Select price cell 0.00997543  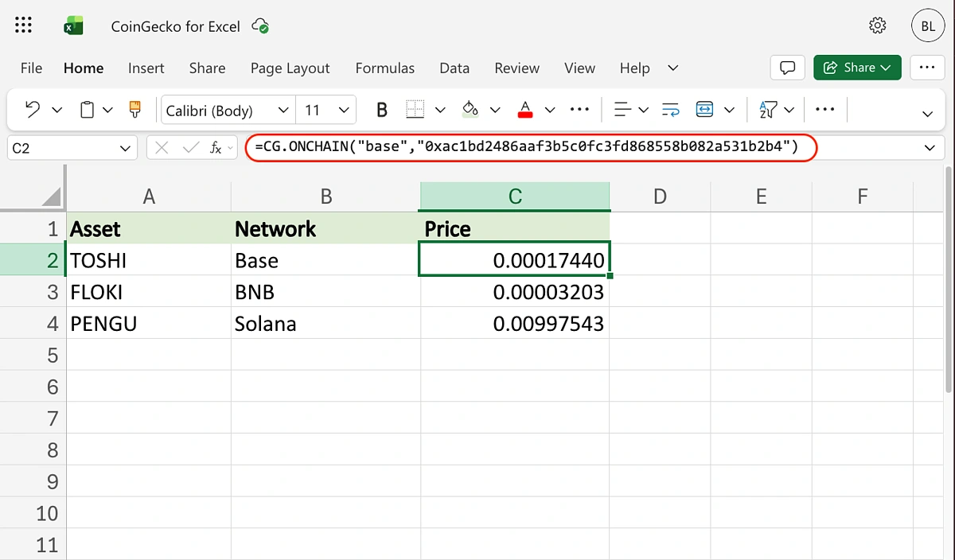(515, 324)
